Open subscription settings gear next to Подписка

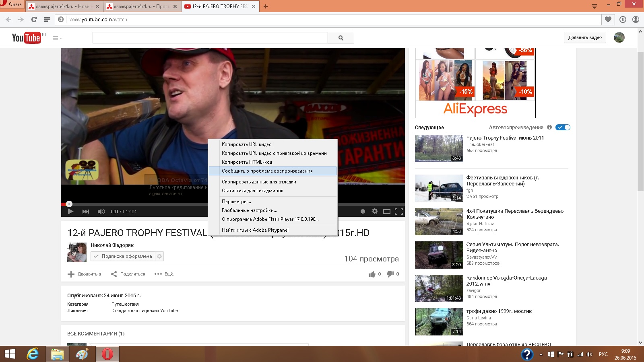(x=159, y=256)
